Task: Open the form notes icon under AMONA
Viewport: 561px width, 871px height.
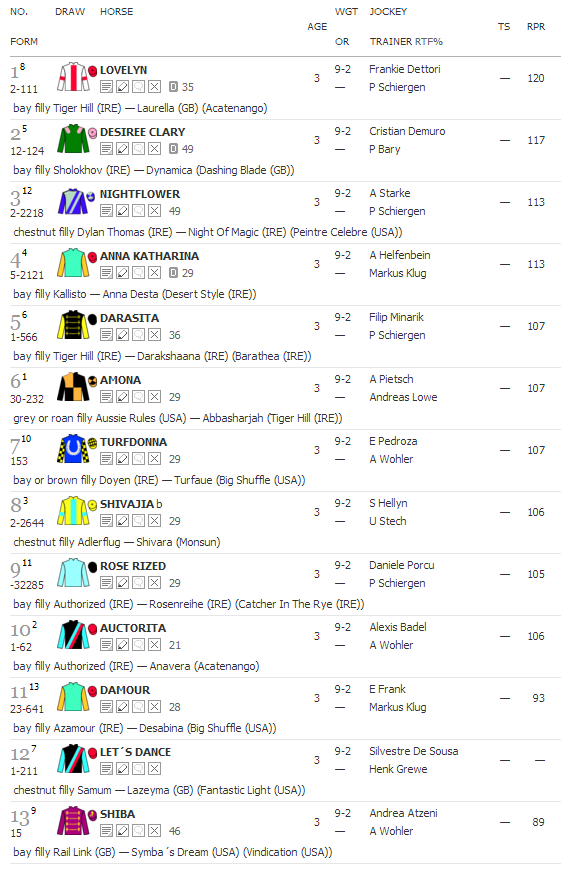Action: pos(107,397)
